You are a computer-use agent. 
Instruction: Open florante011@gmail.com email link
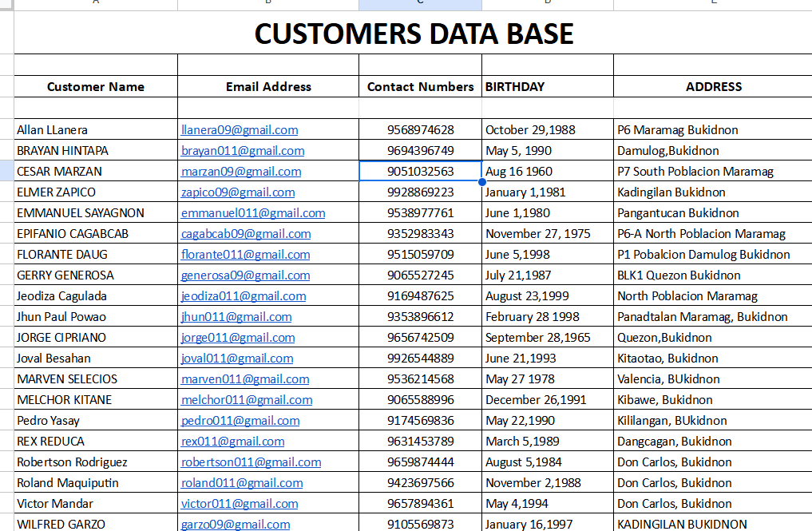245,255
